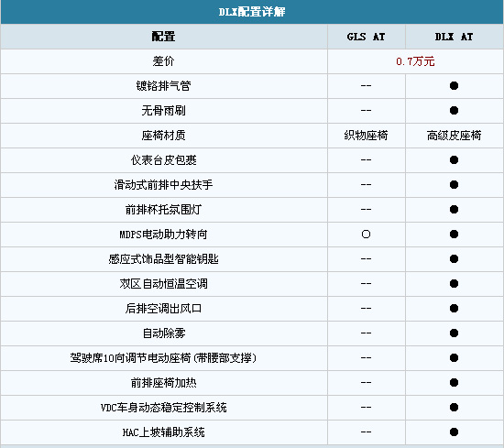Click the red 0.7万元 price difference

(x=415, y=61)
